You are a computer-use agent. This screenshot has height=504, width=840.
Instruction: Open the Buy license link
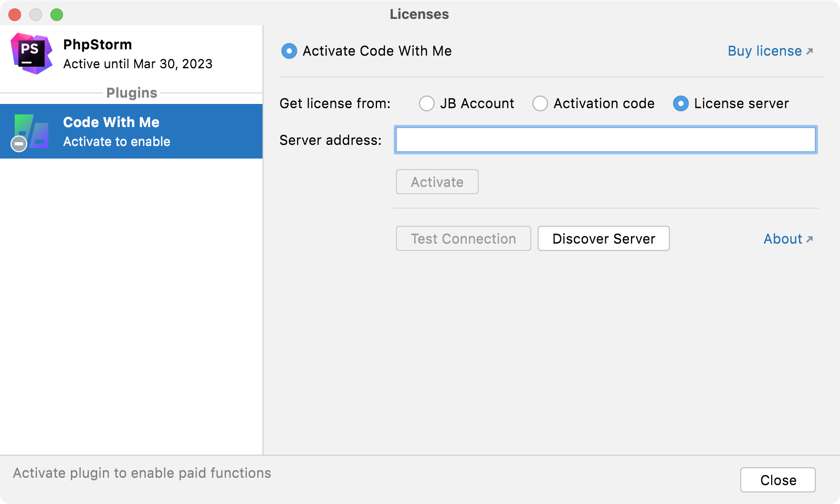[764, 51]
